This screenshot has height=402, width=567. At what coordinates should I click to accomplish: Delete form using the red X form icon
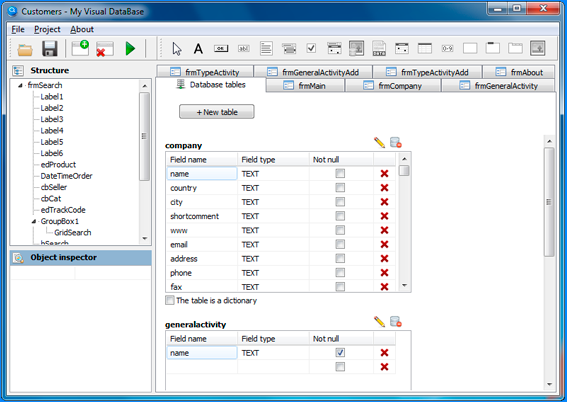105,49
